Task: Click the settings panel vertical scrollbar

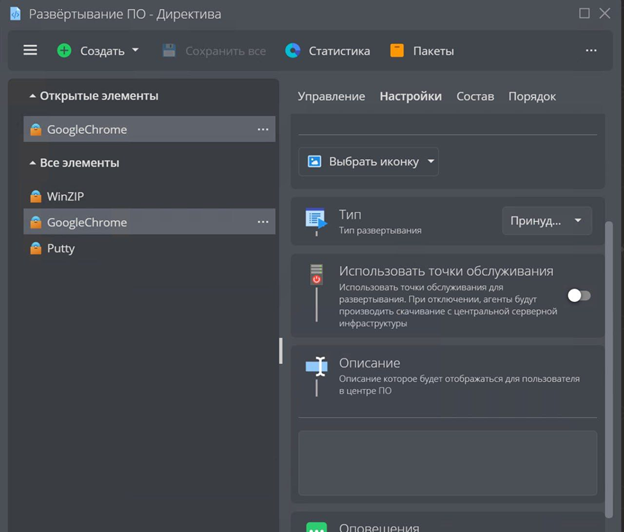Action: click(x=609, y=369)
